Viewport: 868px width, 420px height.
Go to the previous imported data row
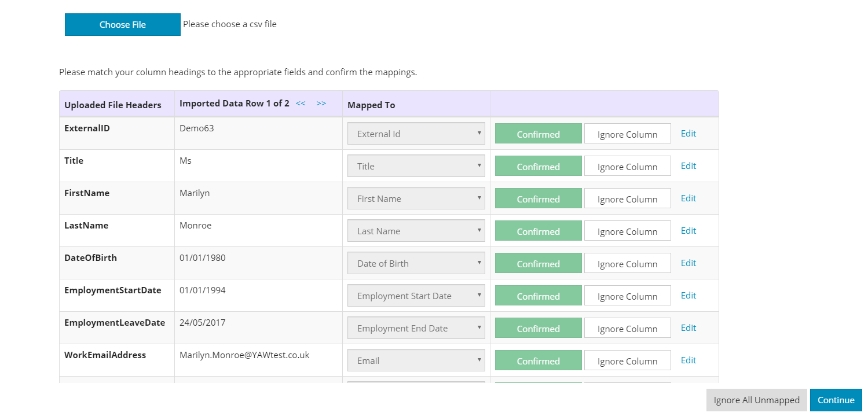point(300,103)
